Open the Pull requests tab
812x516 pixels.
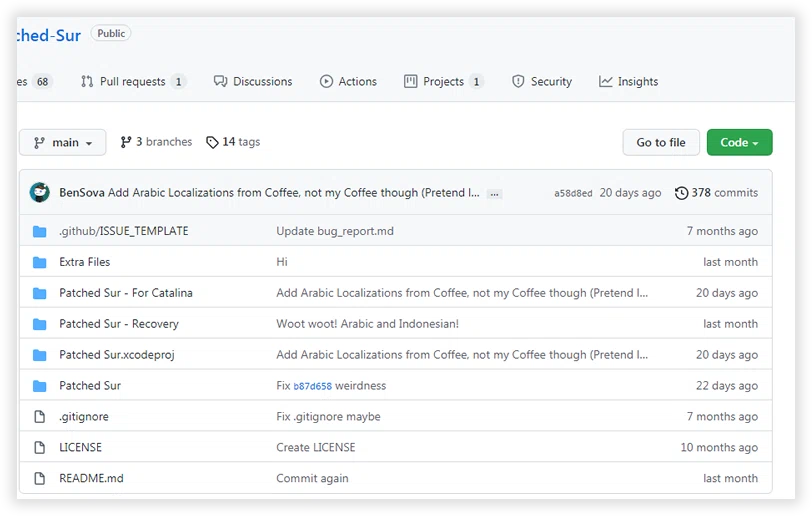[133, 81]
